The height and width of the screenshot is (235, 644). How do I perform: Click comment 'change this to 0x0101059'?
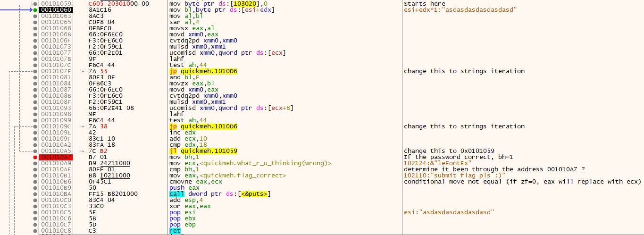pos(449,151)
